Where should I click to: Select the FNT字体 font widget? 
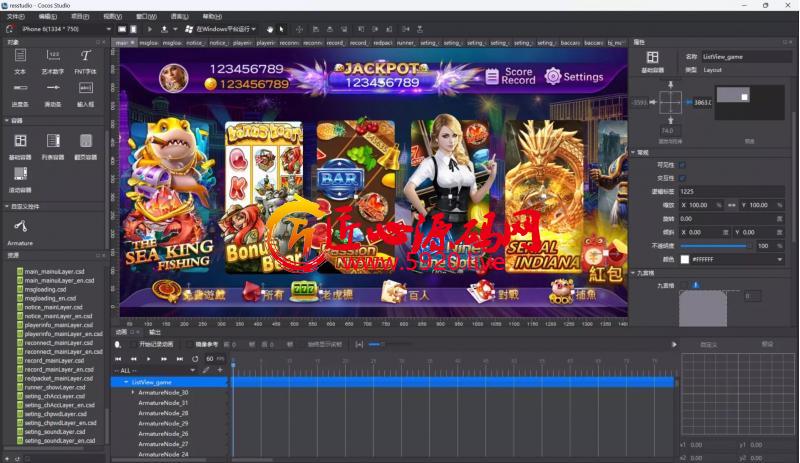tap(85, 55)
